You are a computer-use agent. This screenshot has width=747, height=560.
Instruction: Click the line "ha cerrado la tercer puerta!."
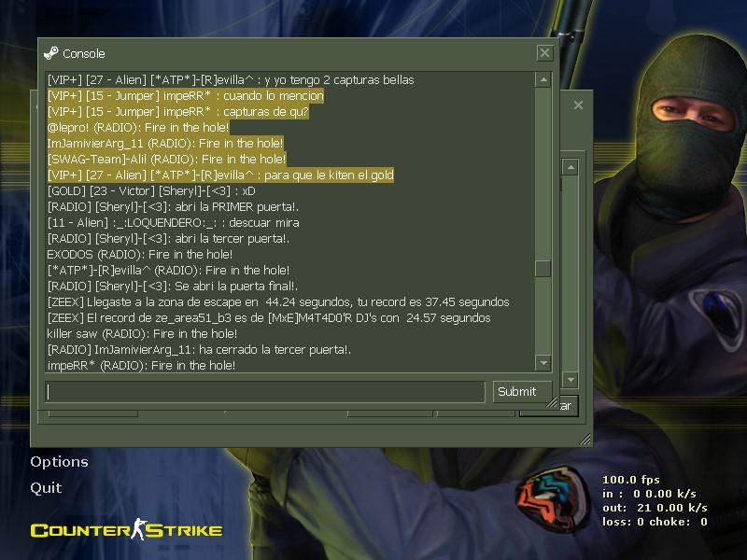199,349
